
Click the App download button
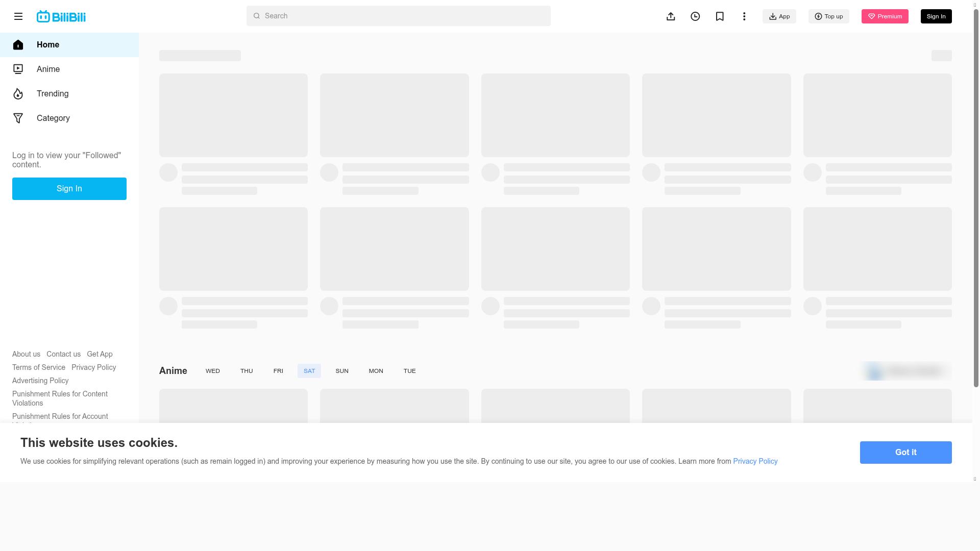[779, 16]
